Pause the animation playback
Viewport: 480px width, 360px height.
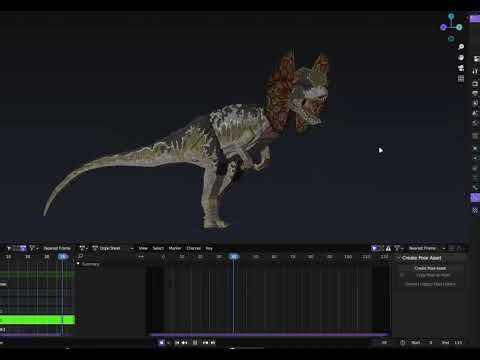[x=195, y=342]
